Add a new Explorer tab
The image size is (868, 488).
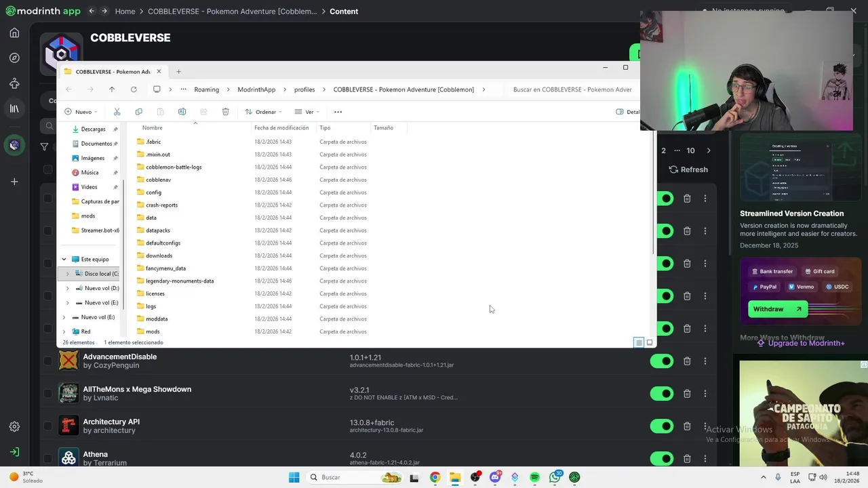[x=178, y=71]
